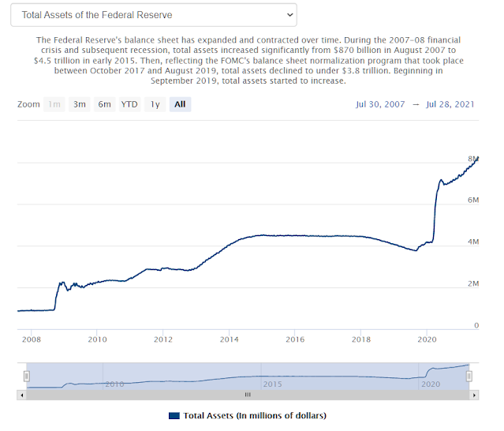Screen dimensions: 504x431
Task: Click the 4M y-axis label
Action: tap(473, 242)
